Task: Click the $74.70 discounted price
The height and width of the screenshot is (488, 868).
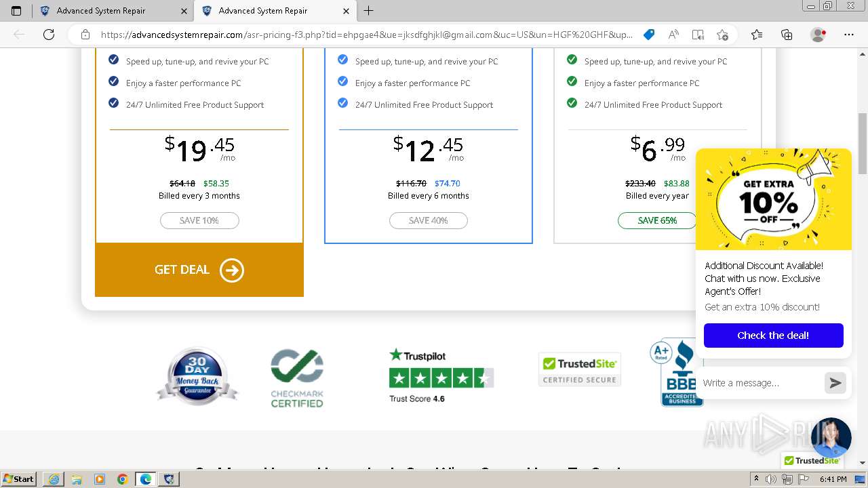Action: point(448,183)
